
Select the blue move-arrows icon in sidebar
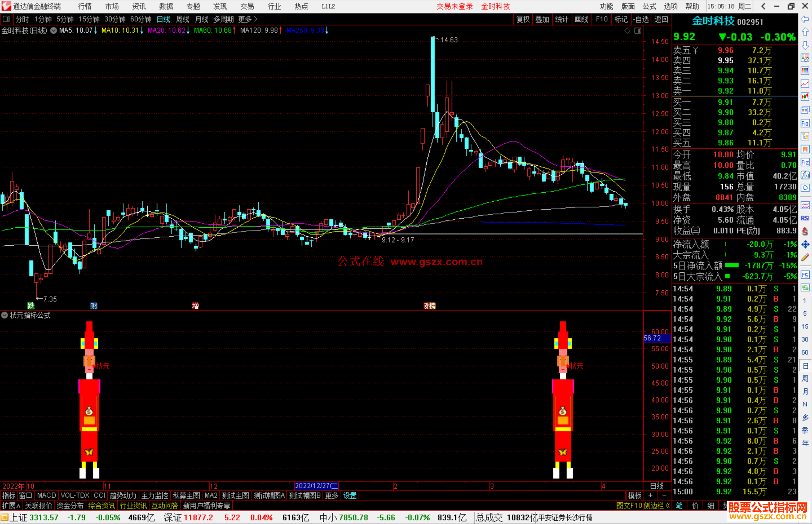point(805,245)
